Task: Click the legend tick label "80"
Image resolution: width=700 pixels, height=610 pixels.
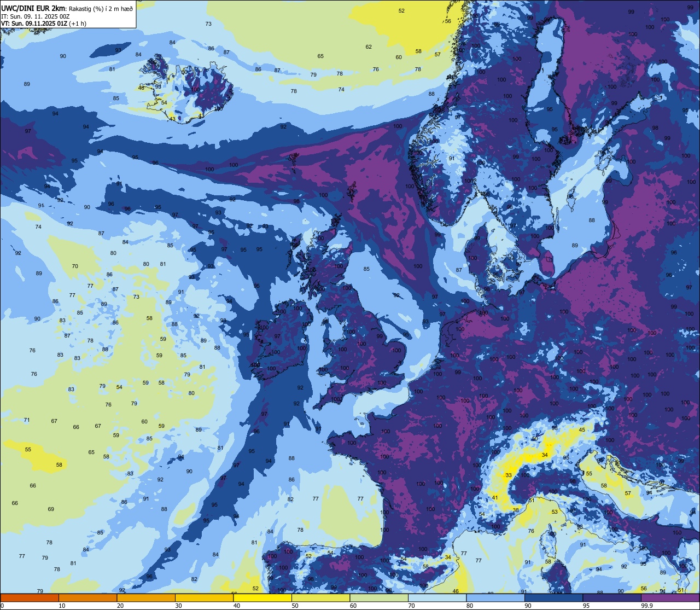Action: click(x=470, y=606)
